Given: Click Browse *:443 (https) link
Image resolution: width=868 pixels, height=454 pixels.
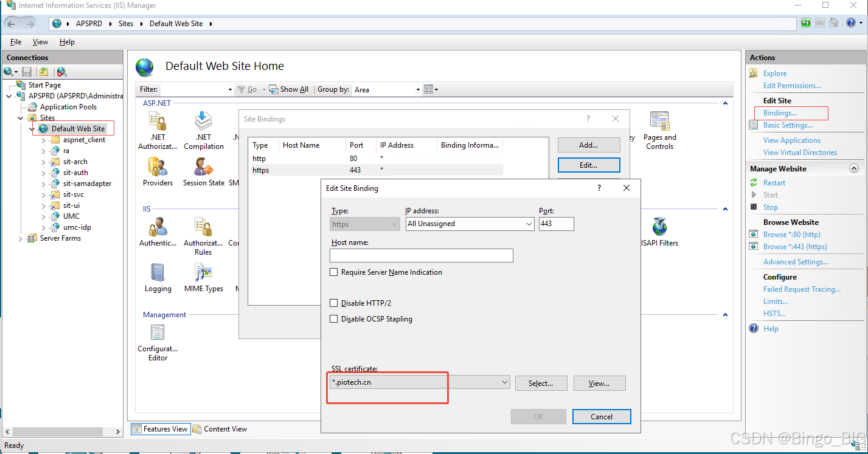Looking at the screenshot, I should (795, 247).
